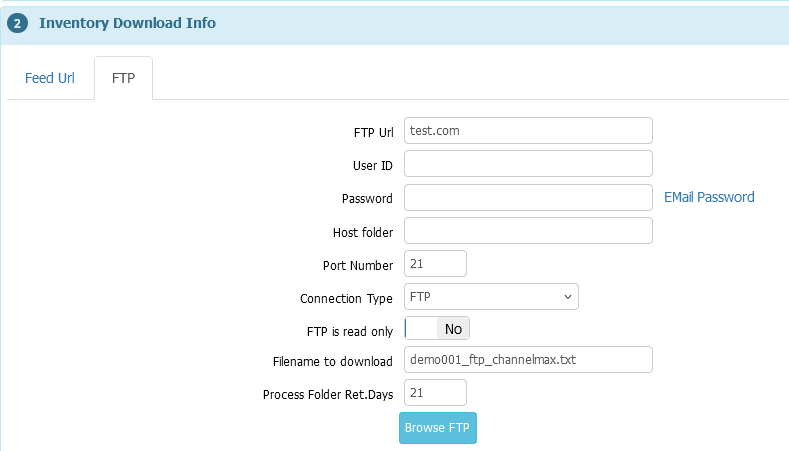Select the Host folder input

pyautogui.click(x=528, y=231)
